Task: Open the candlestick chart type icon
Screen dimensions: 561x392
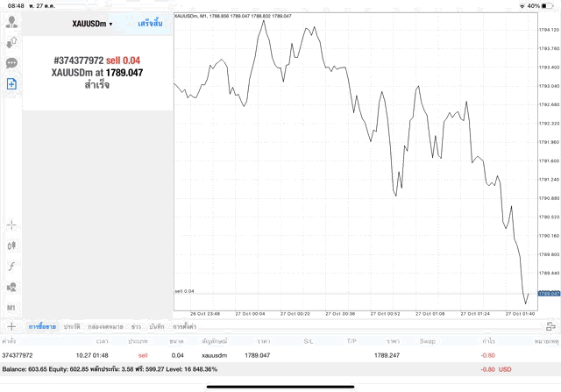Action: tap(11, 246)
